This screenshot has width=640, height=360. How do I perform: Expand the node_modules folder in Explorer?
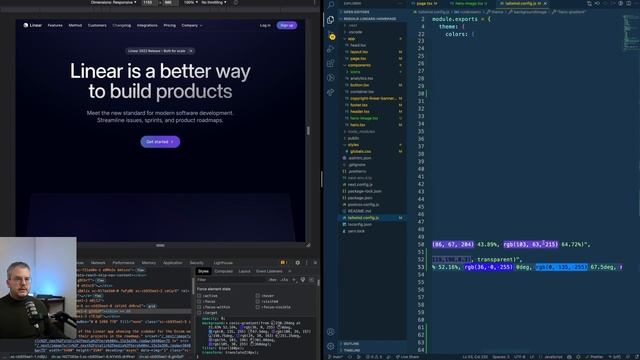tap(361, 131)
